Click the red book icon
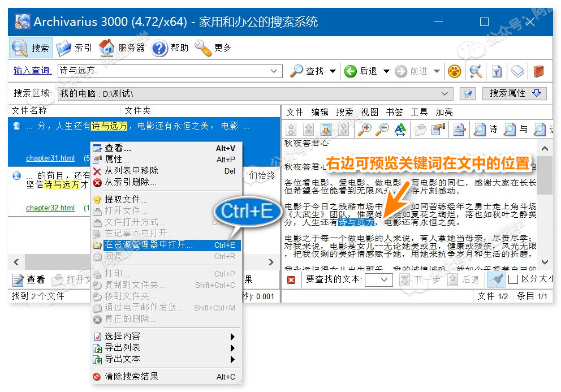The width and height of the screenshot is (561, 392). (x=538, y=71)
